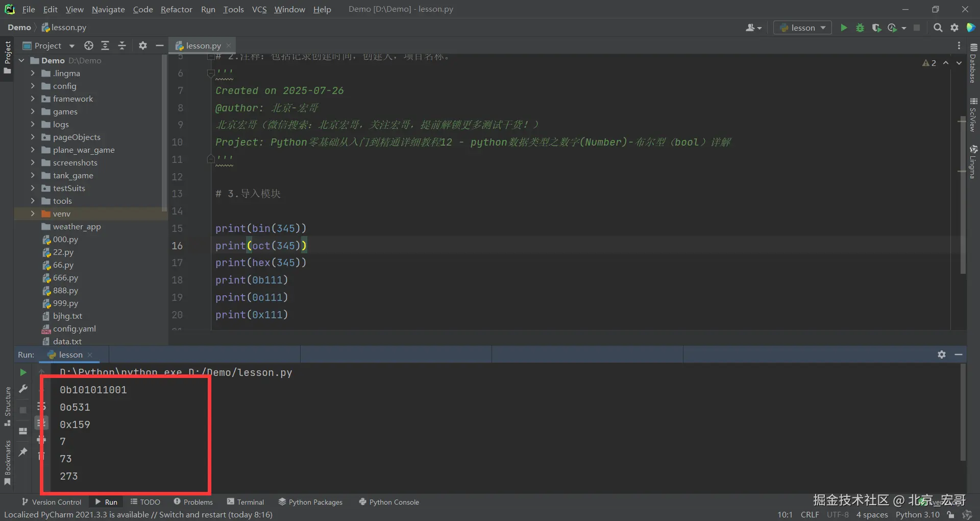Close the lesson.py editor tab

pos(229,45)
